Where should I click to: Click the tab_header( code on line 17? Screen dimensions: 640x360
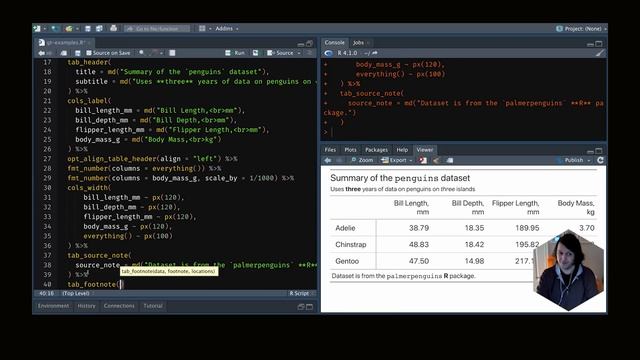coord(89,62)
